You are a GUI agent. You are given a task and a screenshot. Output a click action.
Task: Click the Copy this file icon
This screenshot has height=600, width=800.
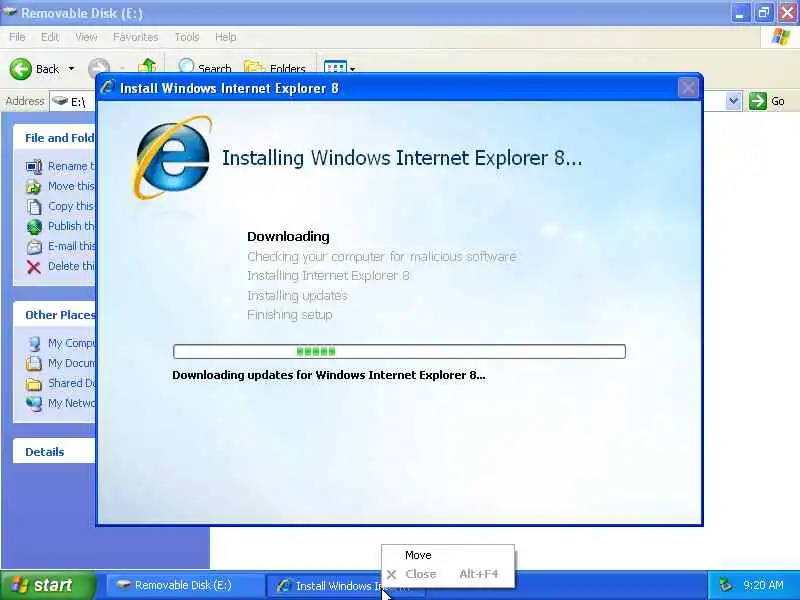(34, 207)
